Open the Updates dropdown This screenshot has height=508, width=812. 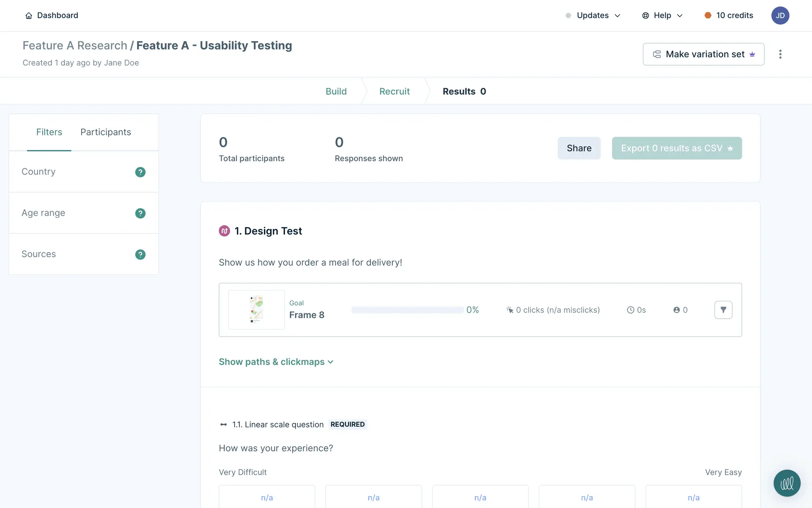[593, 16]
